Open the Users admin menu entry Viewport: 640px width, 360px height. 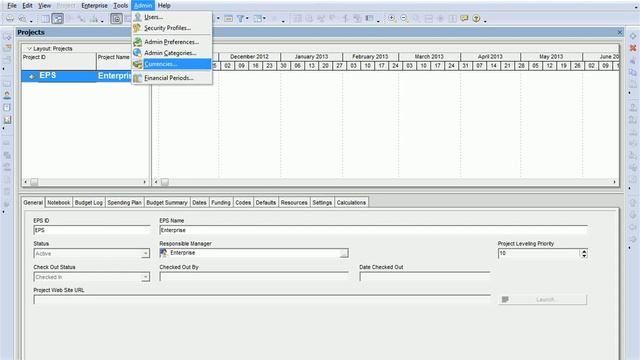(x=172, y=17)
